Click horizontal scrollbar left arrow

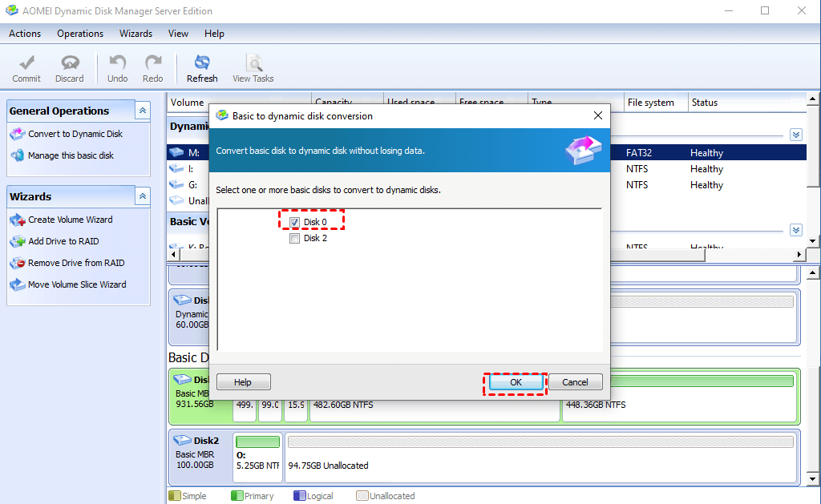[174, 254]
